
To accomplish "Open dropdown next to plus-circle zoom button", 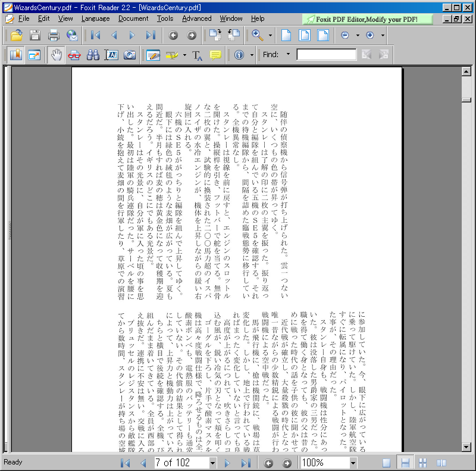I will click(x=383, y=36).
